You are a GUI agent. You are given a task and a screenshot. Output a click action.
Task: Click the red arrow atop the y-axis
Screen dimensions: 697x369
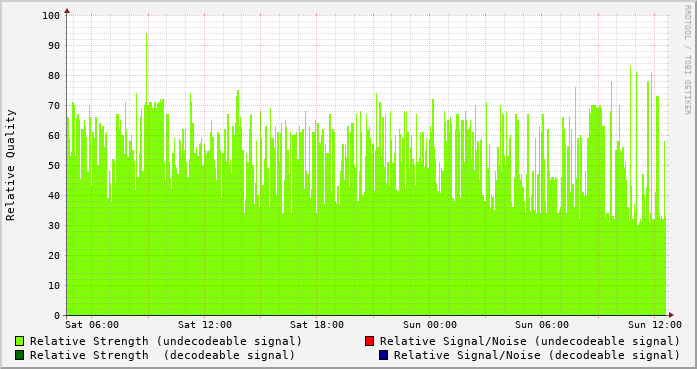point(67,11)
